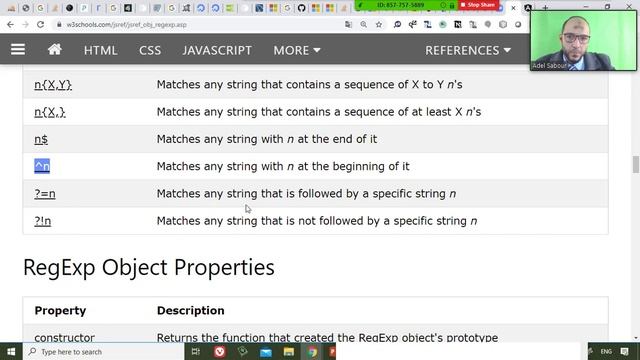Click the browser back arrow

(x=11, y=24)
